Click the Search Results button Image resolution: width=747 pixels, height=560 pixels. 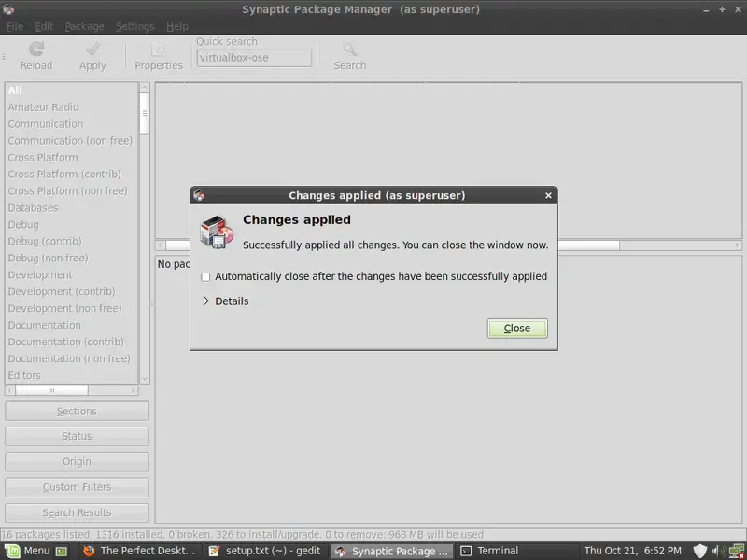[77, 512]
